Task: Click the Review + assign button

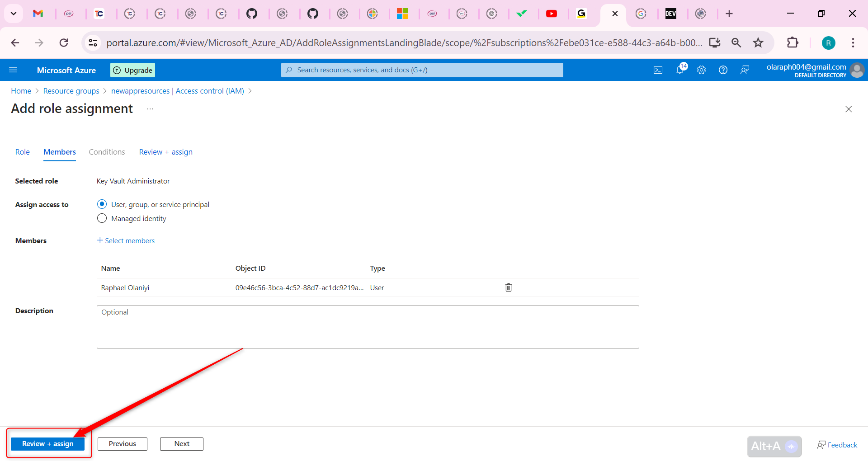Action: (x=48, y=443)
